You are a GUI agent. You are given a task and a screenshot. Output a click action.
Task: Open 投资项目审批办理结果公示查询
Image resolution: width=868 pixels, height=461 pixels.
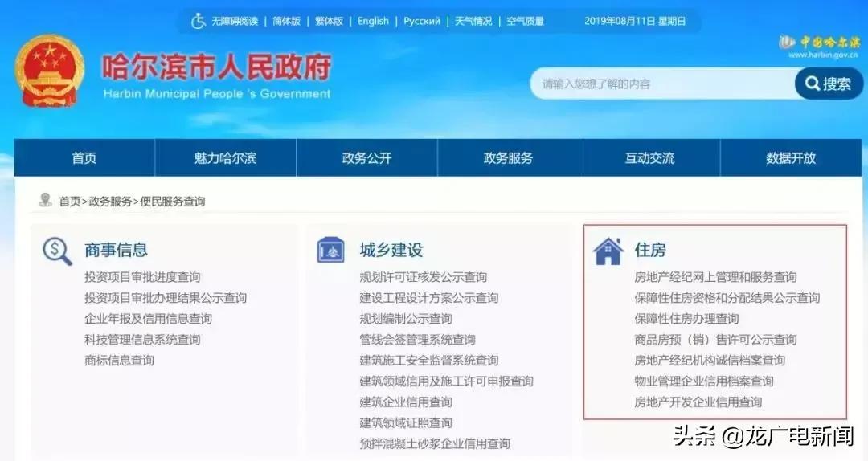click(166, 298)
